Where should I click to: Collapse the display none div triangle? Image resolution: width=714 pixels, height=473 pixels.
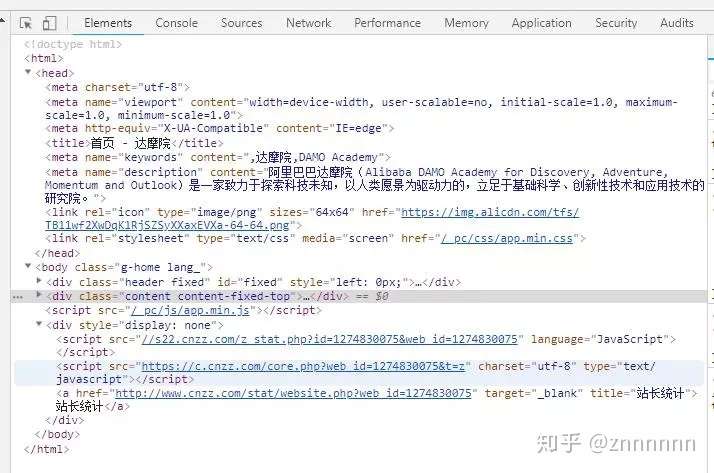tap(39, 324)
